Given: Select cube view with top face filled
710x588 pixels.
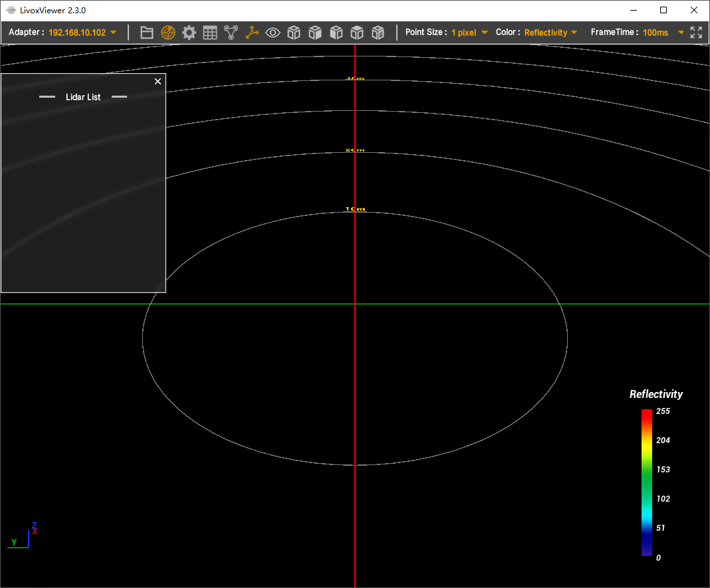Looking at the screenshot, I should (357, 33).
